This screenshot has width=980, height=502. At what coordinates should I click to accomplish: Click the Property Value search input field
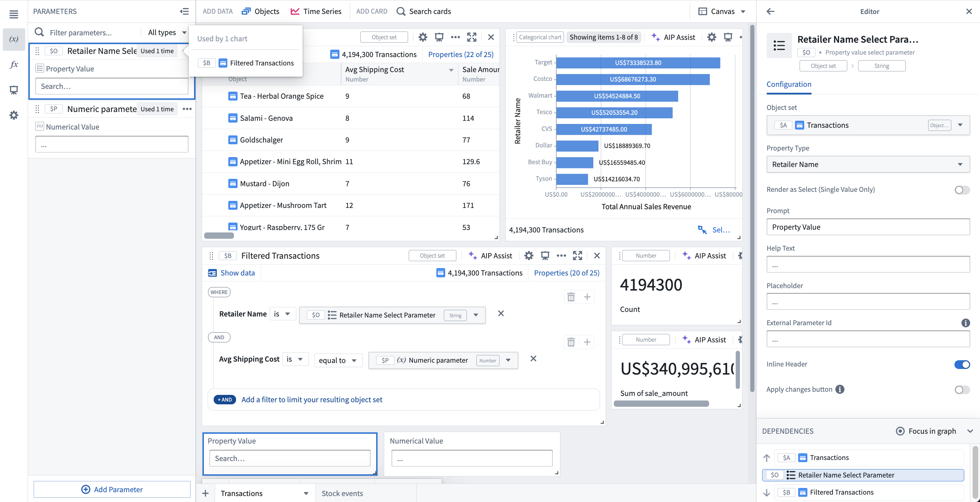[289, 458]
